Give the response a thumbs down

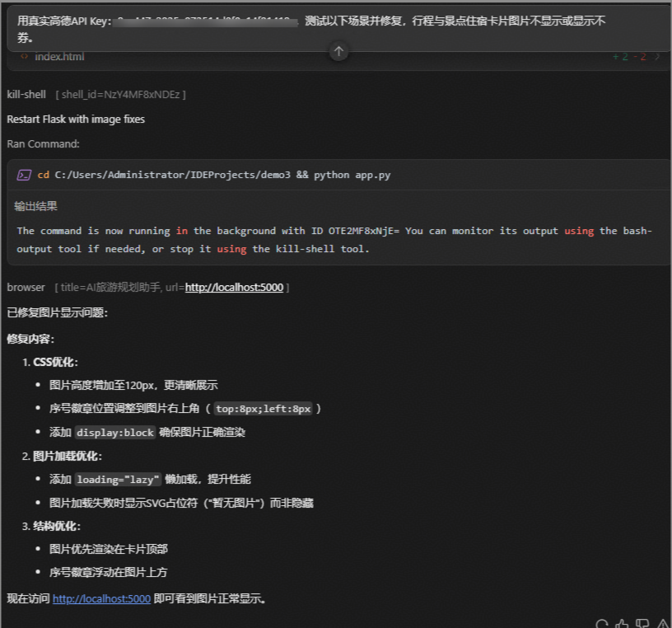[642, 624]
